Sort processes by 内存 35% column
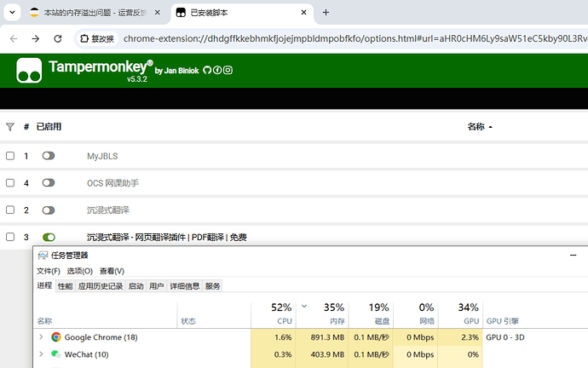Image resolution: width=588 pixels, height=368 pixels. 322,315
